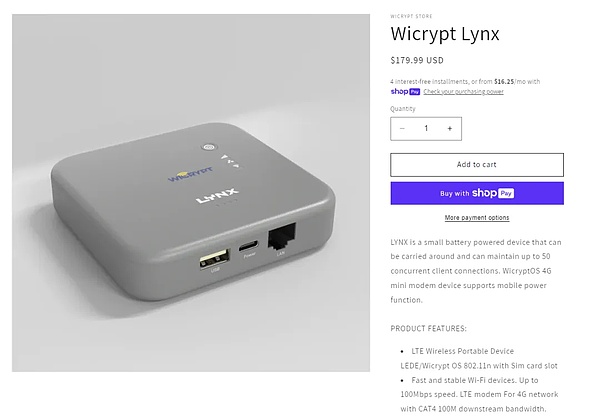Click the signal indicator icons on the device

pos(231,161)
